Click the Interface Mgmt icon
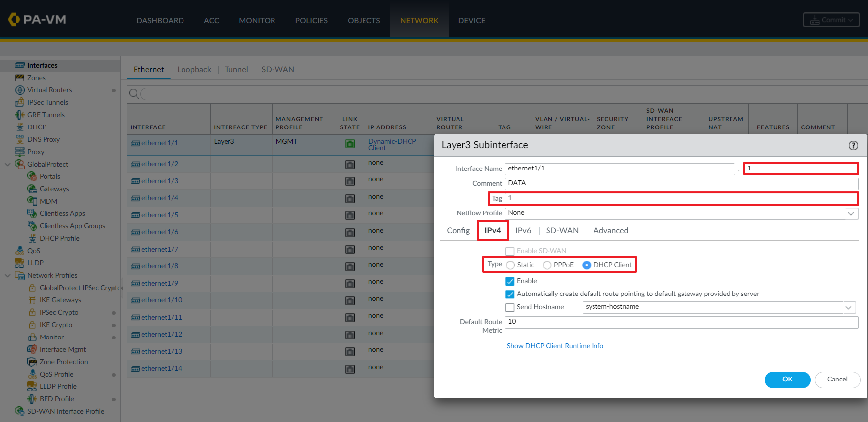The width and height of the screenshot is (868, 422). point(32,349)
